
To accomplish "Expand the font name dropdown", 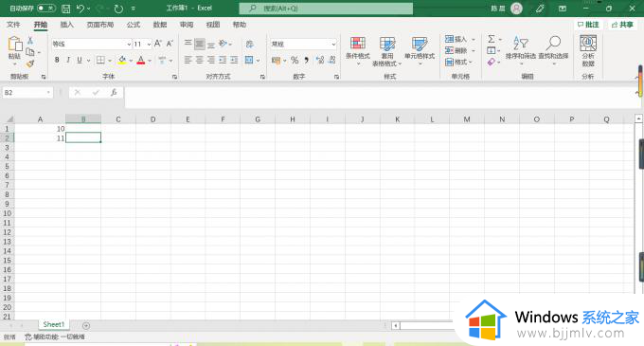I will [x=129, y=44].
